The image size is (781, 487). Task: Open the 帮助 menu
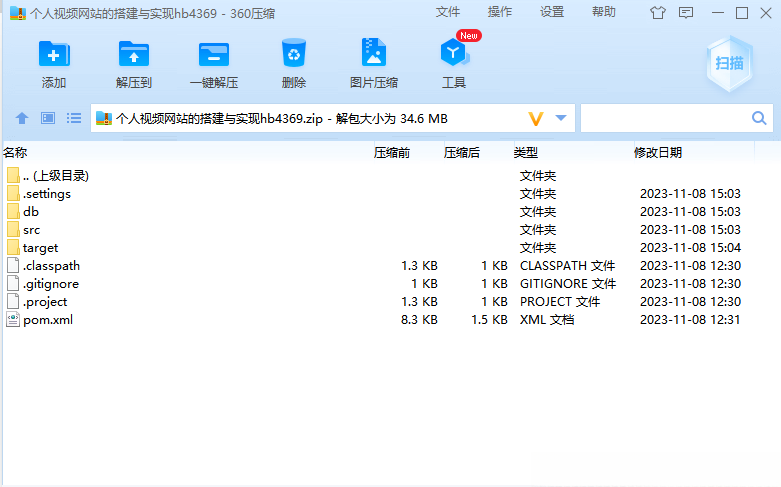point(604,12)
